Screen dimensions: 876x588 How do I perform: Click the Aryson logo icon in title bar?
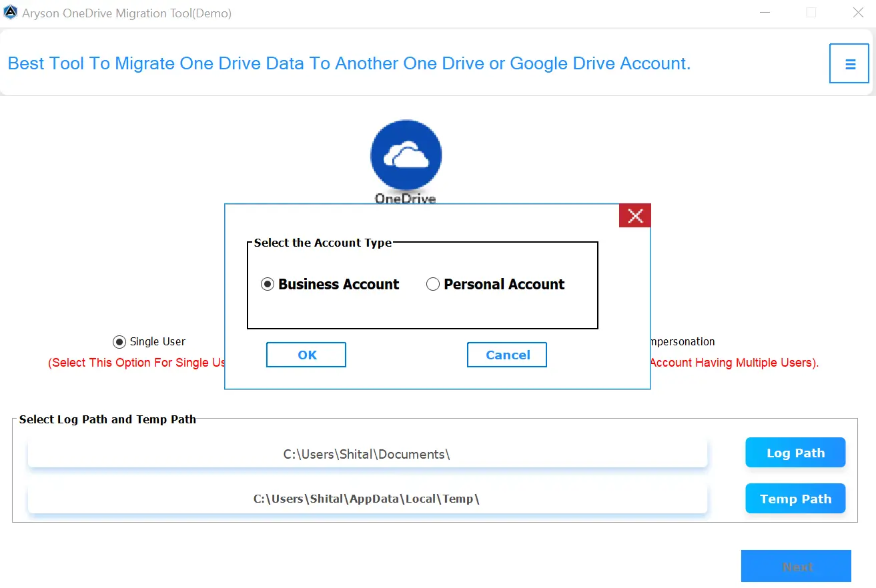[11, 11]
